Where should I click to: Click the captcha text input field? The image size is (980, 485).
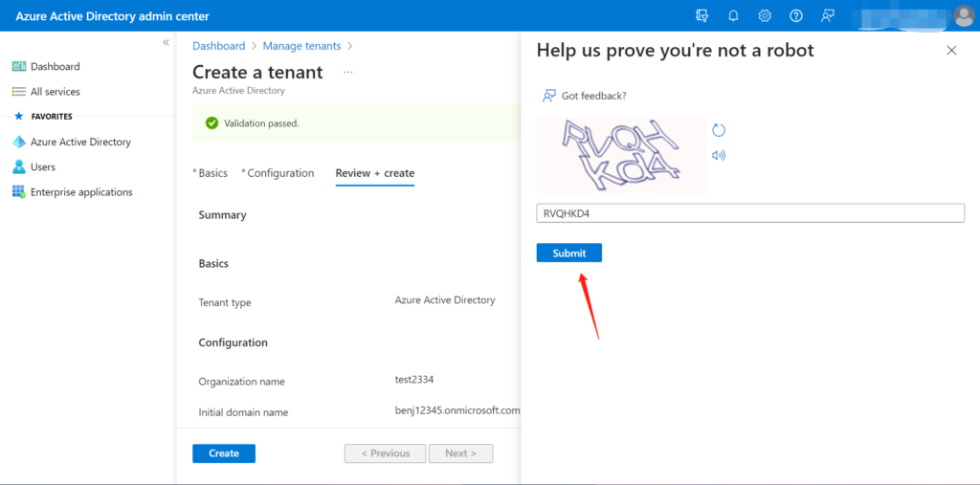[x=750, y=213]
